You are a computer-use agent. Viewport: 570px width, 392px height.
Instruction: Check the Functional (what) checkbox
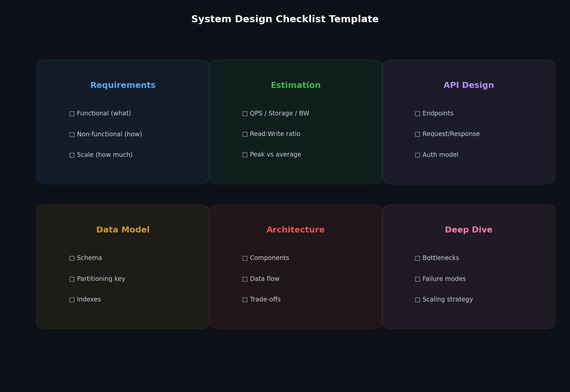point(72,114)
